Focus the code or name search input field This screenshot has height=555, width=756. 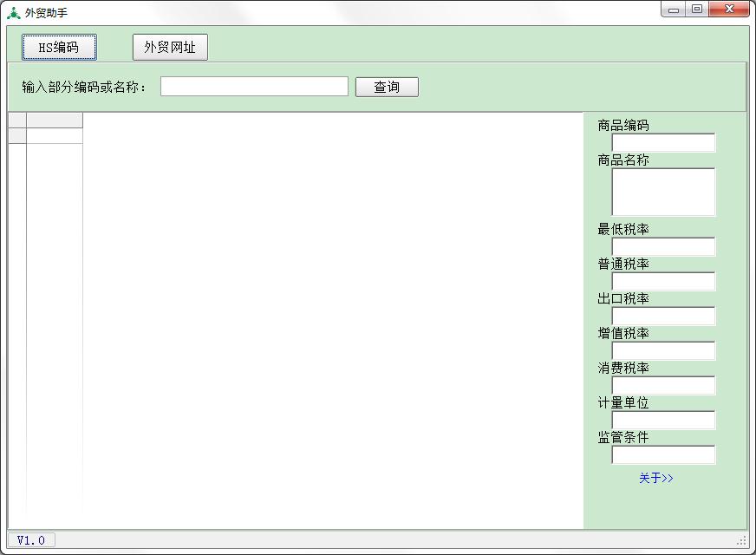pos(254,87)
